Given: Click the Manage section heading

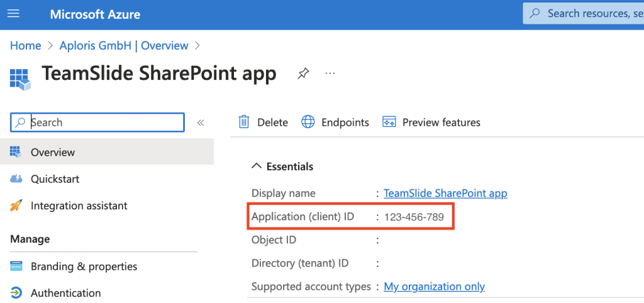Looking at the screenshot, I should (x=30, y=239).
